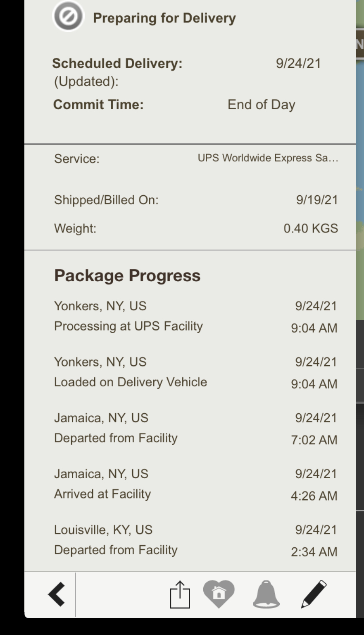Viewport: 364px width, 635px height.
Task: Tap the Preparing for Delivery status icon
Action: (68, 17)
